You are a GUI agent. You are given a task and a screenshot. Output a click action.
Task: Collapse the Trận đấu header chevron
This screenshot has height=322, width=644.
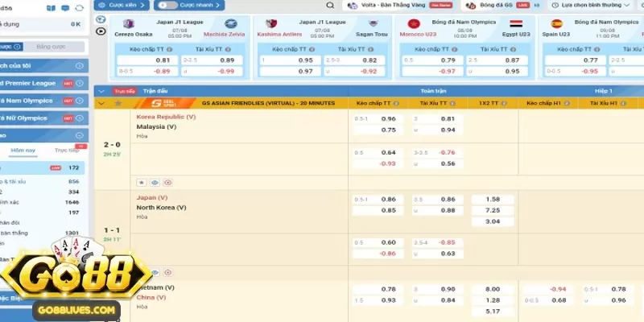click(x=101, y=91)
